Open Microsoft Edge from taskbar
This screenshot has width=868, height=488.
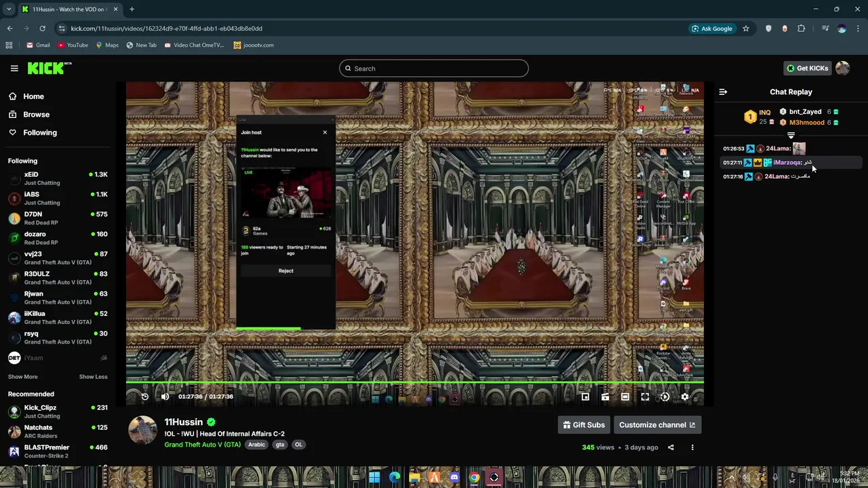click(395, 477)
